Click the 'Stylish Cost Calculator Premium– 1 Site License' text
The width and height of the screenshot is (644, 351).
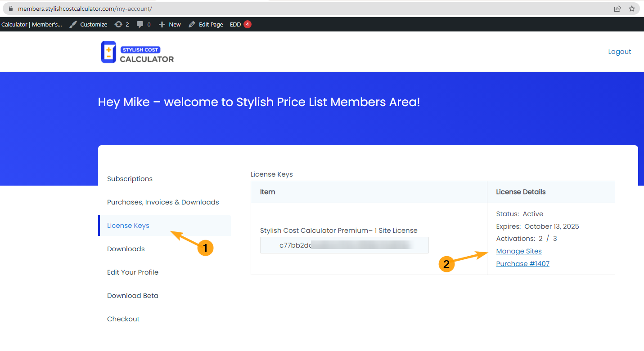coord(339,231)
